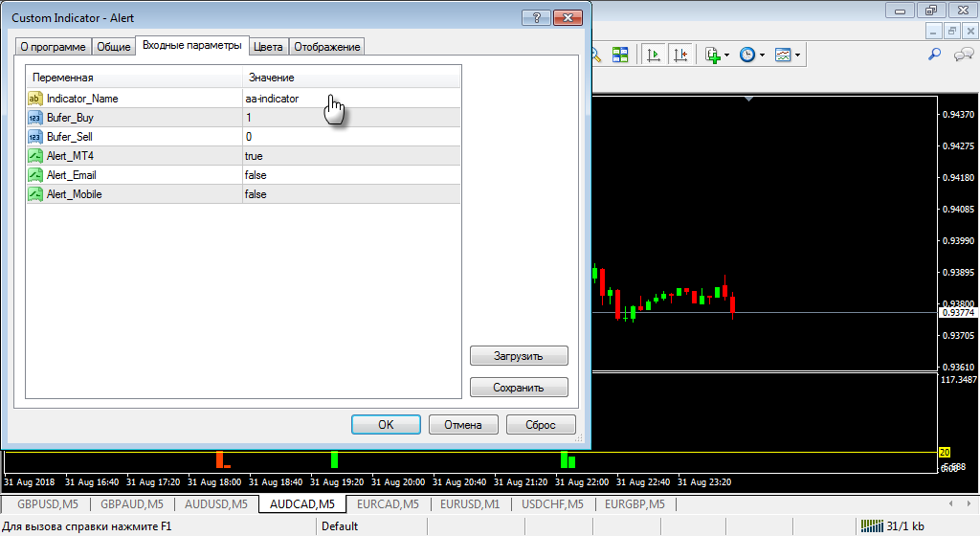Click the Alert_MT4 boolean type icon
Image resolution: width=980 pixels, height=536 pixels.
click(35, 156)
